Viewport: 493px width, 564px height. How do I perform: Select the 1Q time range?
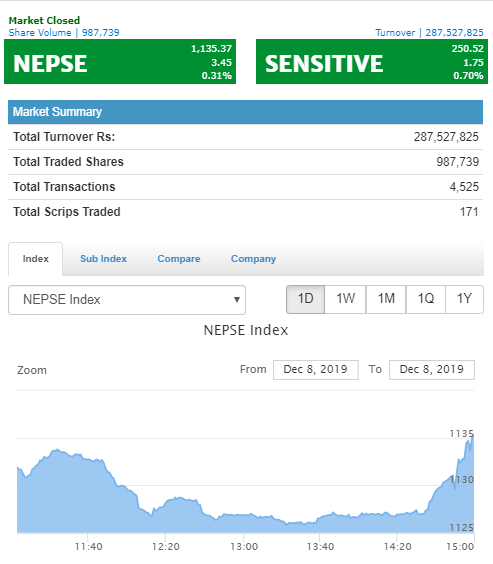click(425, 299)
